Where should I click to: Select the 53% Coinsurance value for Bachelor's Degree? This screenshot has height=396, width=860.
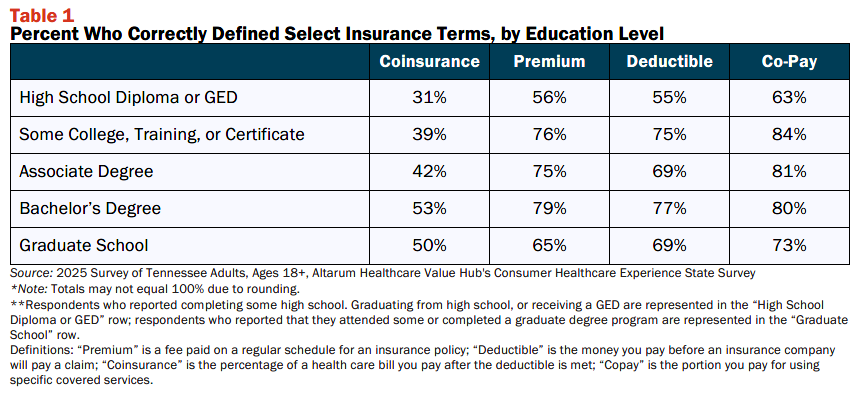[x=429, y=208]
